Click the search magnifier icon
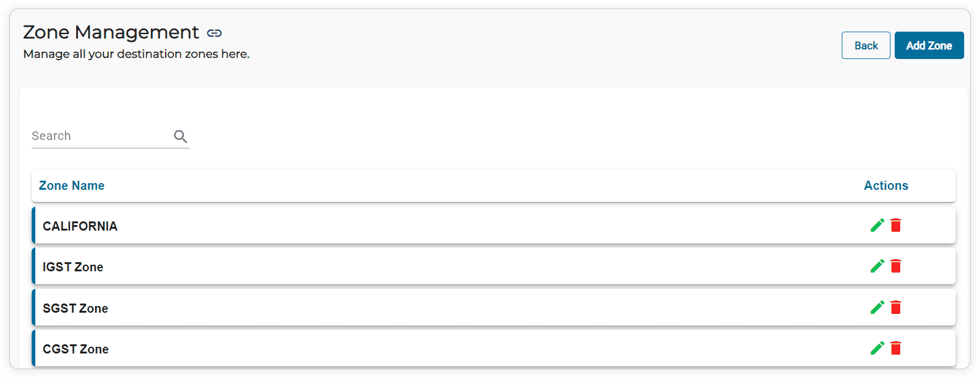 click(180, 136)
